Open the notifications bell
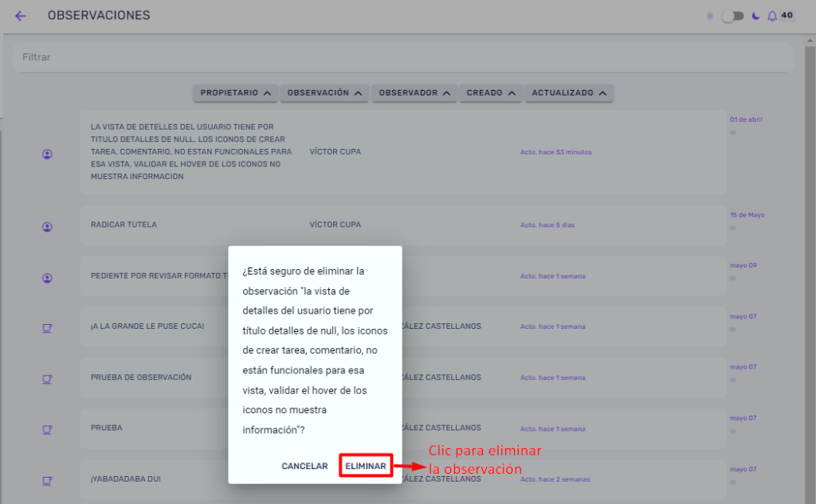The image size is (816, 504). point(772,16)
